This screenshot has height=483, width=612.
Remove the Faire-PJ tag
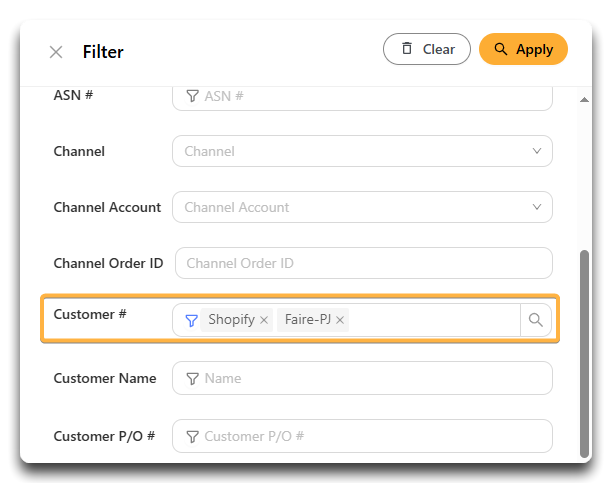[x=340, y=320]
